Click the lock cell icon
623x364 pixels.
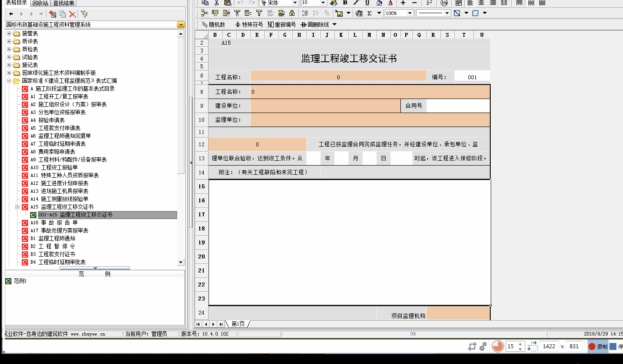coord(292,13)
